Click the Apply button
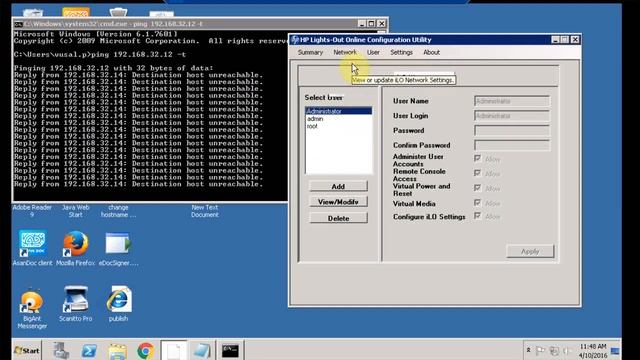The height and width of the screenshot is (360, 640). [x=530, y=251]
